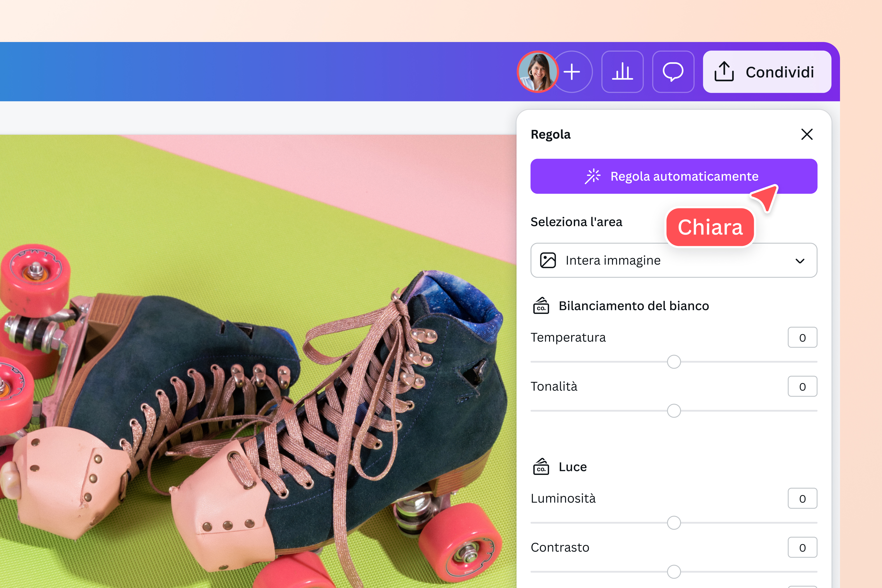Click the Luce section heading

[x=573, y=467]
